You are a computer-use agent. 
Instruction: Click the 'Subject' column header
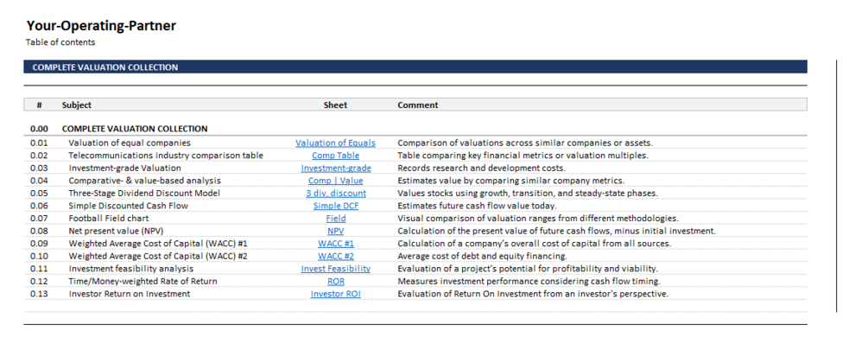point(76,105)
